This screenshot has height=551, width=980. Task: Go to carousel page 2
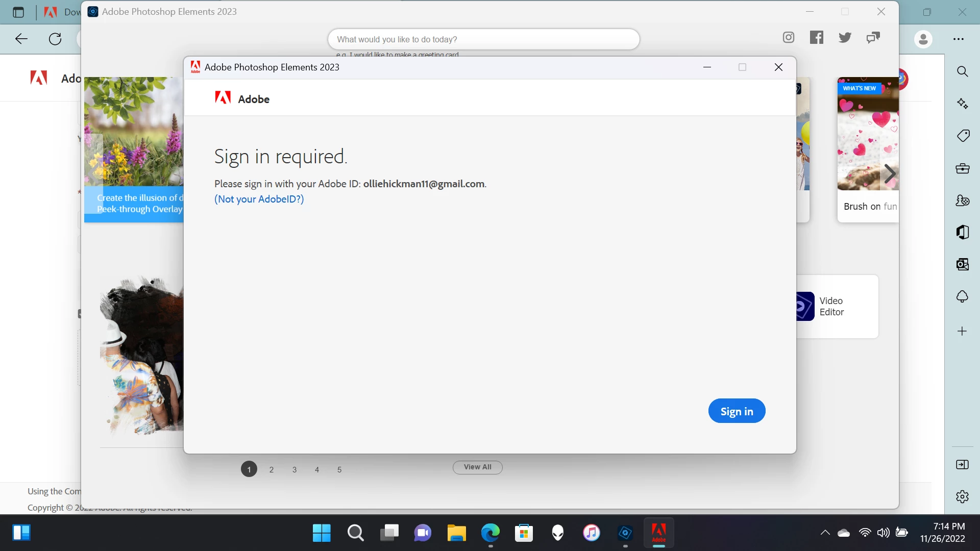point(272,469)
